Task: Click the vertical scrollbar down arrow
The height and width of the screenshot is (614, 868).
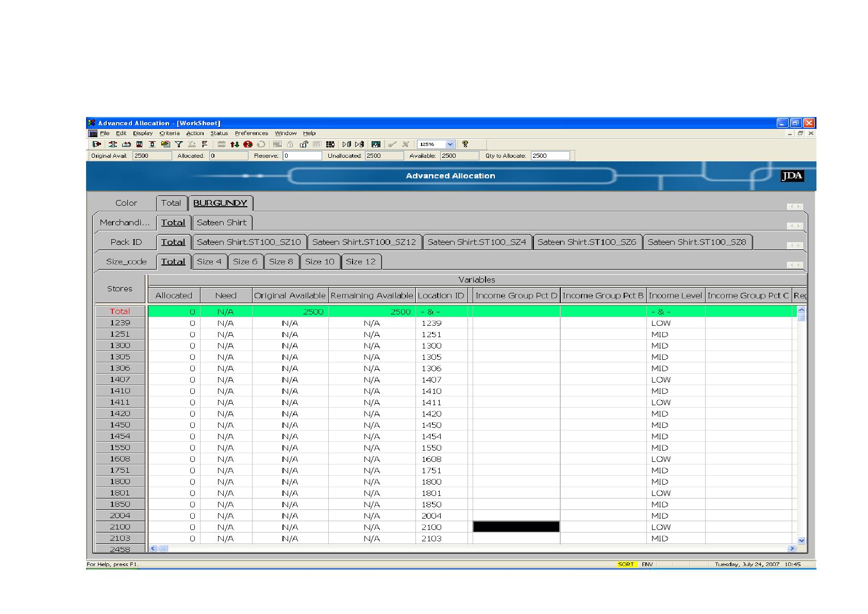Action: 801,540
